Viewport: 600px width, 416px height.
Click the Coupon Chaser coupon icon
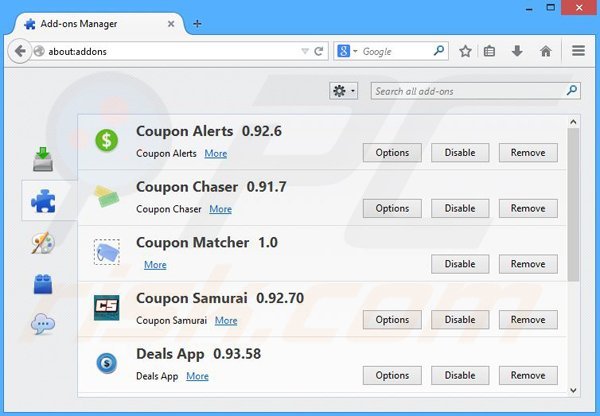(x=107, y=196)
